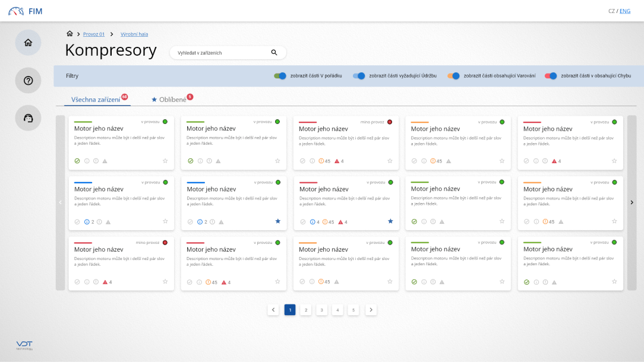Click the home icon in left sidebar
Image resolution: width=644 pixels, height=362 pixels.
[x=28, y=43]
